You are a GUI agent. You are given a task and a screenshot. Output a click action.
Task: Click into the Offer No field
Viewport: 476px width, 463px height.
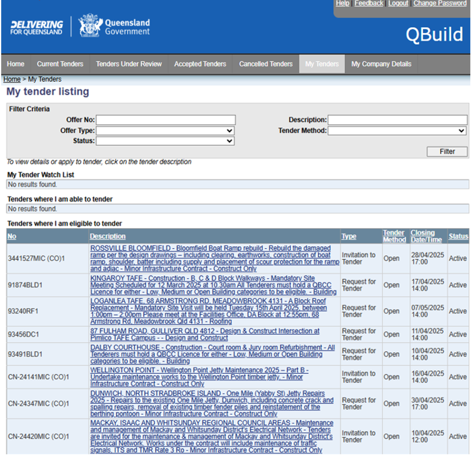pyautogui.click(x=166, y=120)
